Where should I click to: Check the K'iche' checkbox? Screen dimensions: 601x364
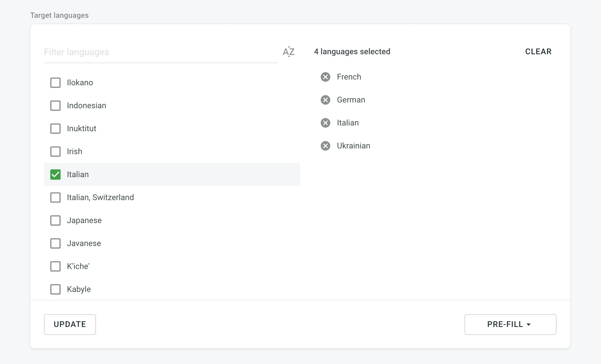55,266
